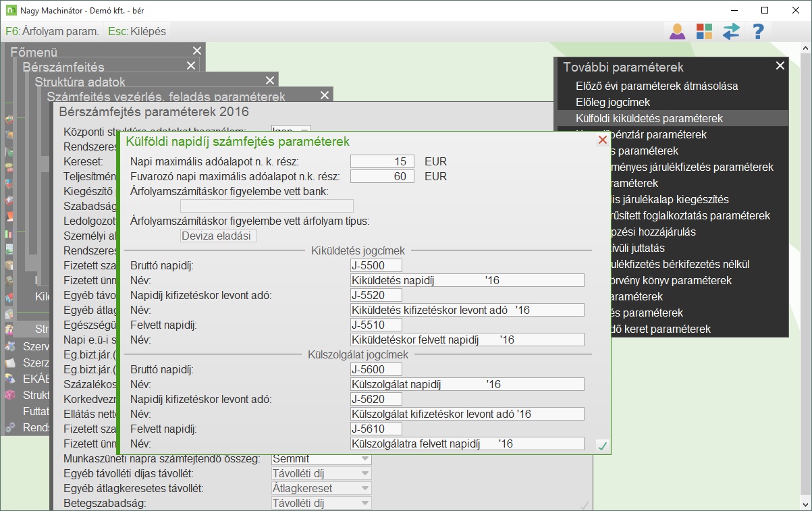The image size is (812, 511).
Task: Open the user profile icon
Action: click(677, 31)
